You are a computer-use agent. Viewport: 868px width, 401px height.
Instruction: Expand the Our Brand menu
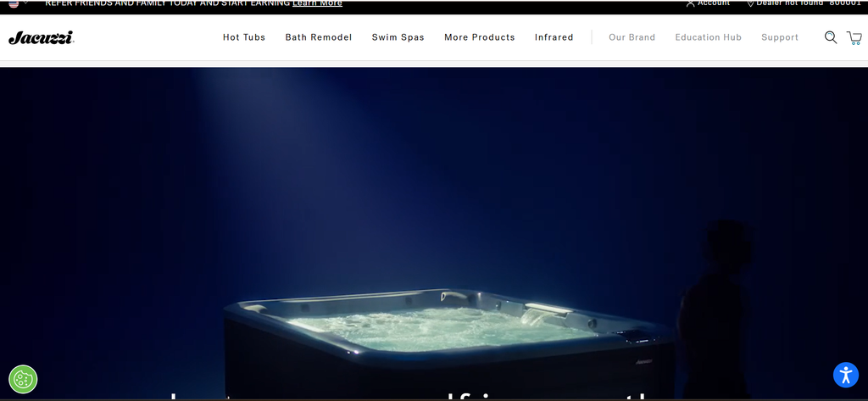(632, 37)
